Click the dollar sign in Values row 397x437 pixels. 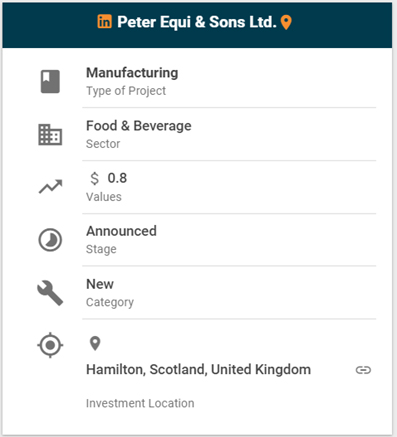[x=95, y=178]
